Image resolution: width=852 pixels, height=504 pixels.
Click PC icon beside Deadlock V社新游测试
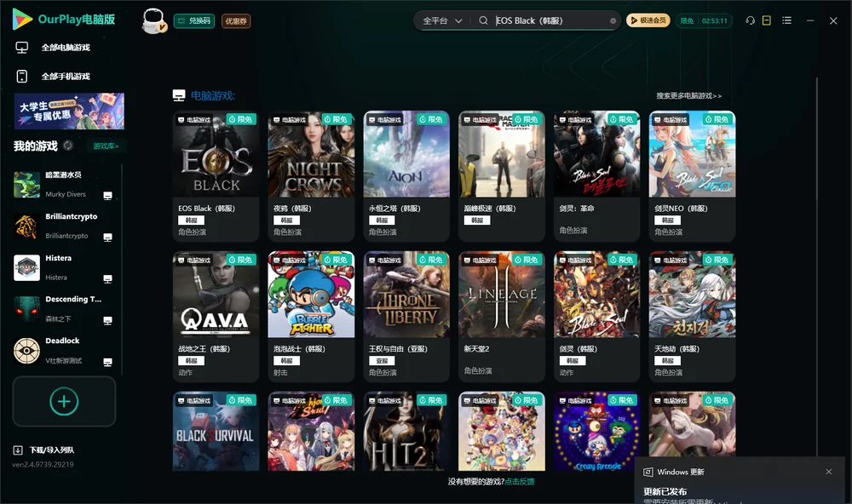tap(107, 362)
